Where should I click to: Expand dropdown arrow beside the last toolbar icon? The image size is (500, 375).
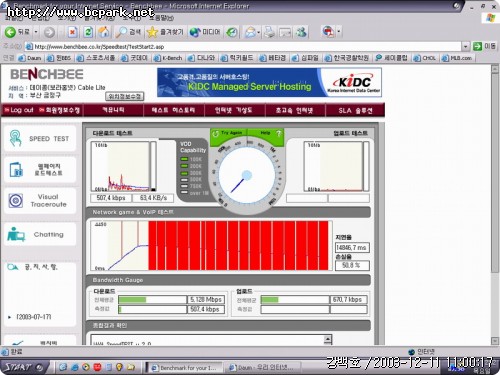coord(339,32)
